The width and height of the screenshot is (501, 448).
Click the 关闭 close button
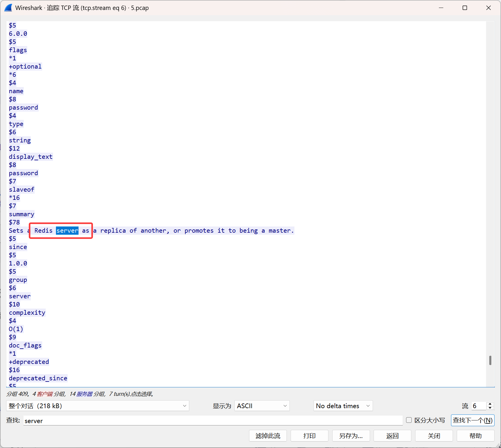[434, 436]
